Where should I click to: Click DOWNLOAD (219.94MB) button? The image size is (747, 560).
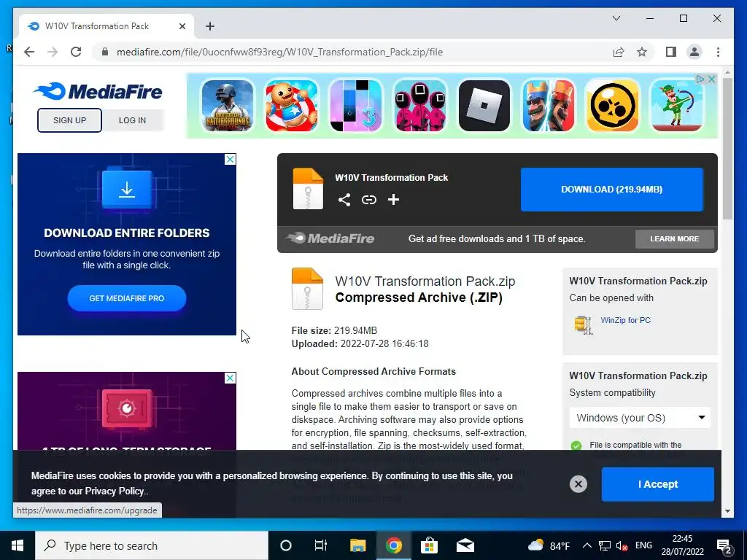612,190
